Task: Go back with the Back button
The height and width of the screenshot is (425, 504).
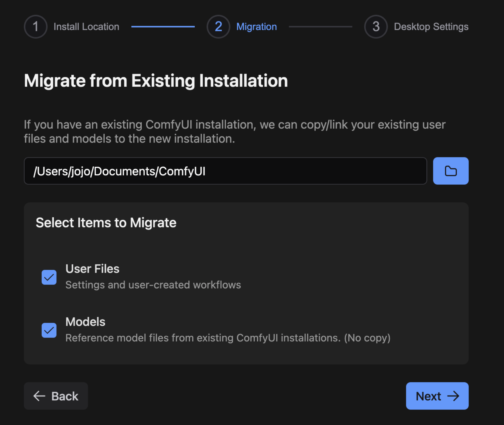Action: pos(56,396)
